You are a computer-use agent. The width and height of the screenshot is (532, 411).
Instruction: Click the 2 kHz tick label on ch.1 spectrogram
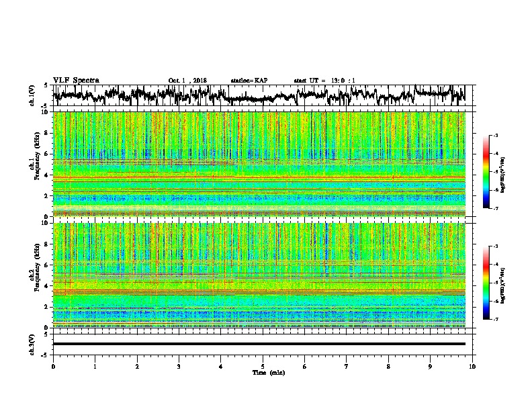(46, 195)
